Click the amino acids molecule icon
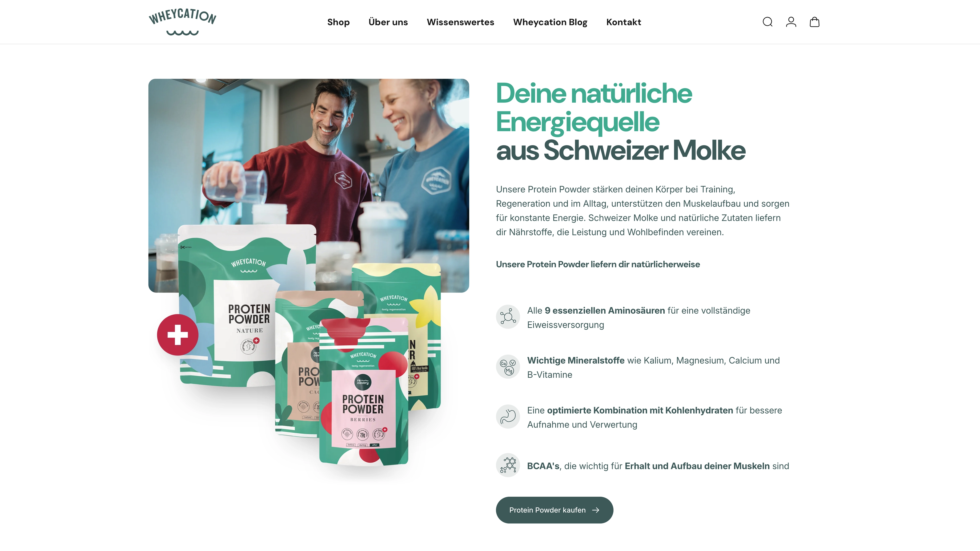Screen dimensions: 980x551 [x=508, y=317]
